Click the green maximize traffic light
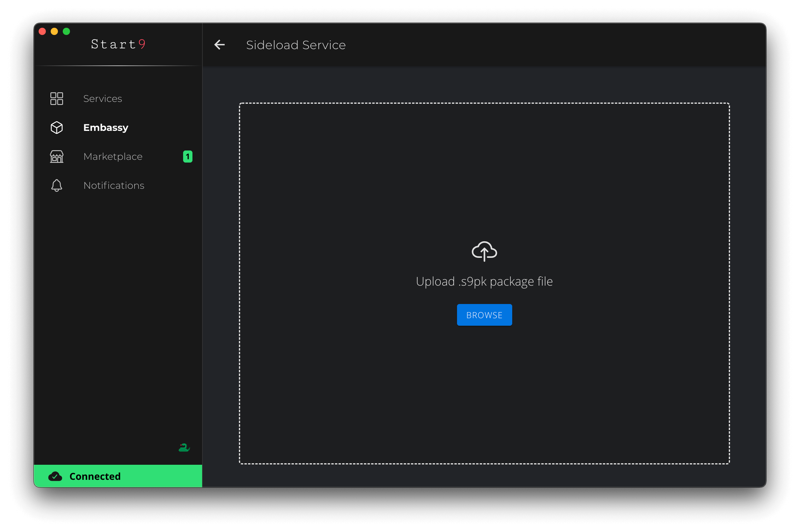 point(66,31)
